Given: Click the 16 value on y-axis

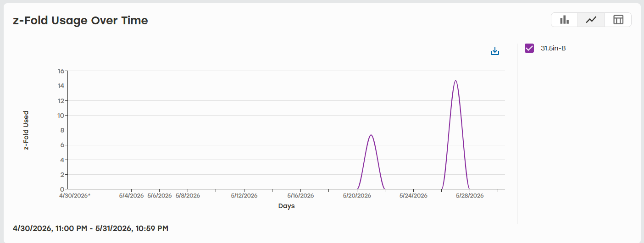Looking at the screenshot, I should point(61,71).
